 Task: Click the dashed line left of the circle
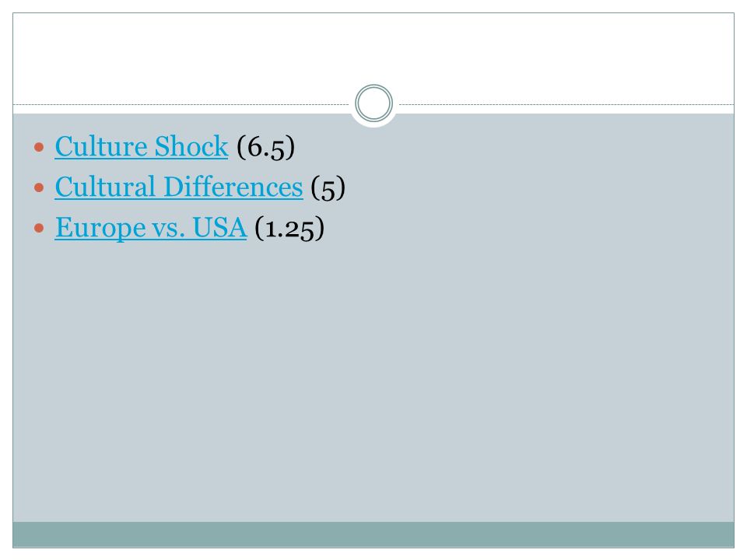click(x=181, y=104)
